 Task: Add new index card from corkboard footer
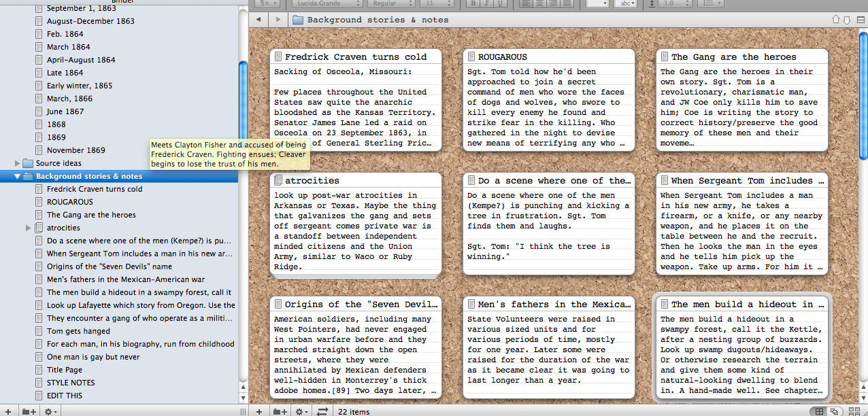tap(259, 411)
